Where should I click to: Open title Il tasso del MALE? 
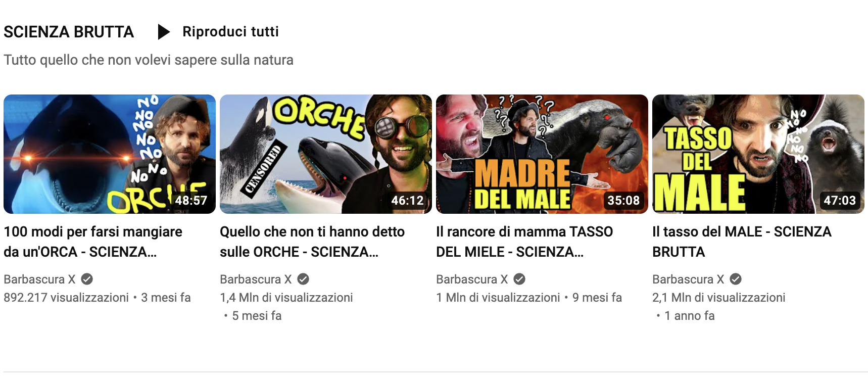click(x=742, y=242)
